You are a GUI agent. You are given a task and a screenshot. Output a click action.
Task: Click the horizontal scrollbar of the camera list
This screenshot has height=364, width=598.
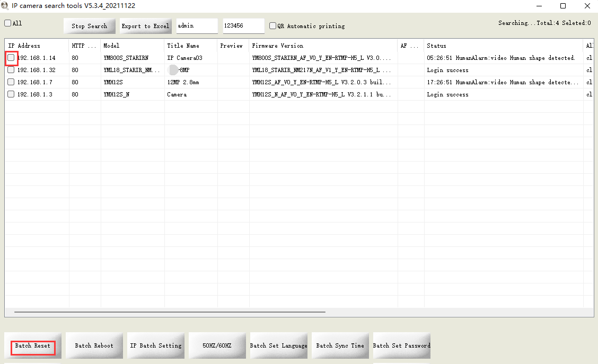pos(170,312)
